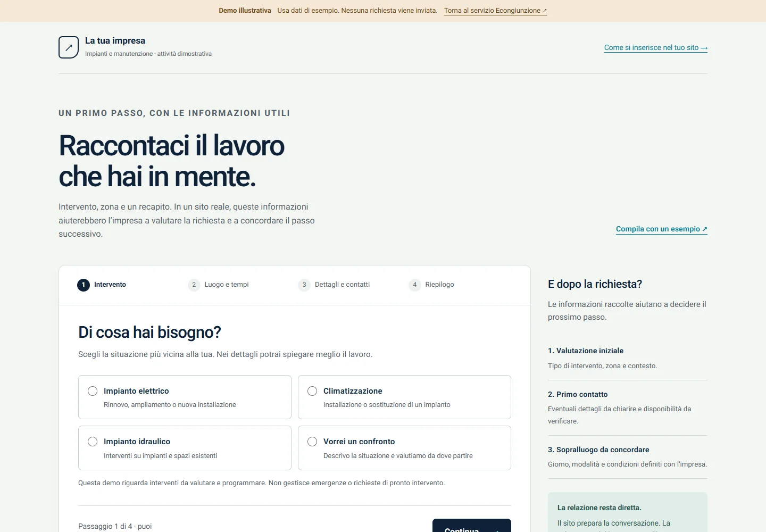
Task: Click the '1. Valutazione iniziale' sidebar heading
Action: pyautogui.click(x=586, y=351)
